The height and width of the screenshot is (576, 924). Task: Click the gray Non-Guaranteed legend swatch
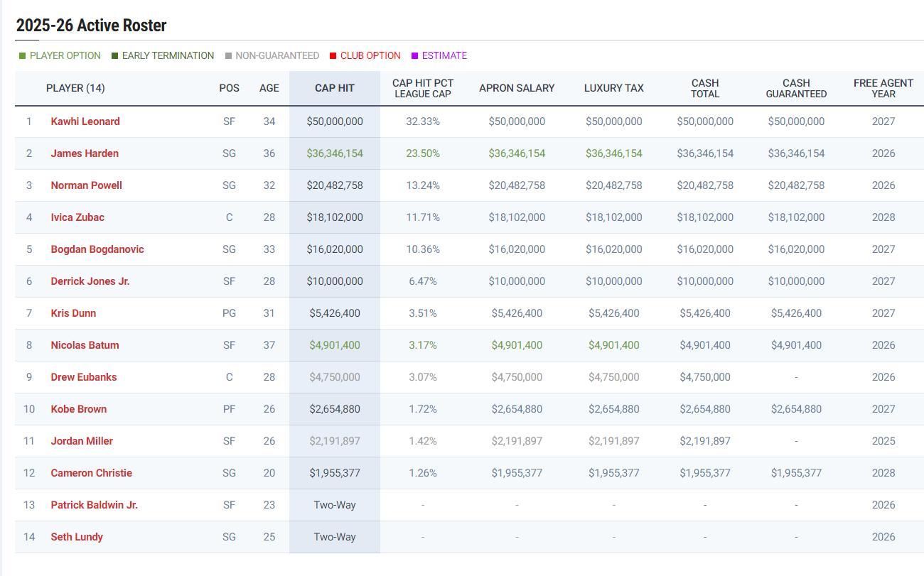point(228,56)
